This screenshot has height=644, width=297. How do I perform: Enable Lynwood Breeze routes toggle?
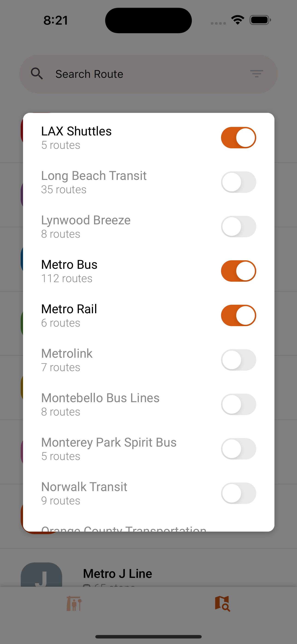click(x=239, y=227)
